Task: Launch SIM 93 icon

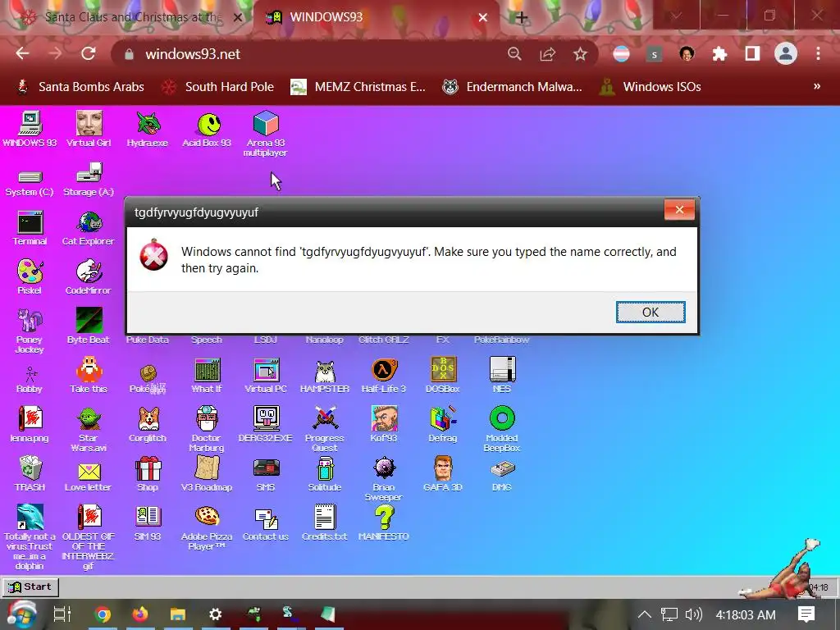Action: pyautogui.click(x=148, y=523)
